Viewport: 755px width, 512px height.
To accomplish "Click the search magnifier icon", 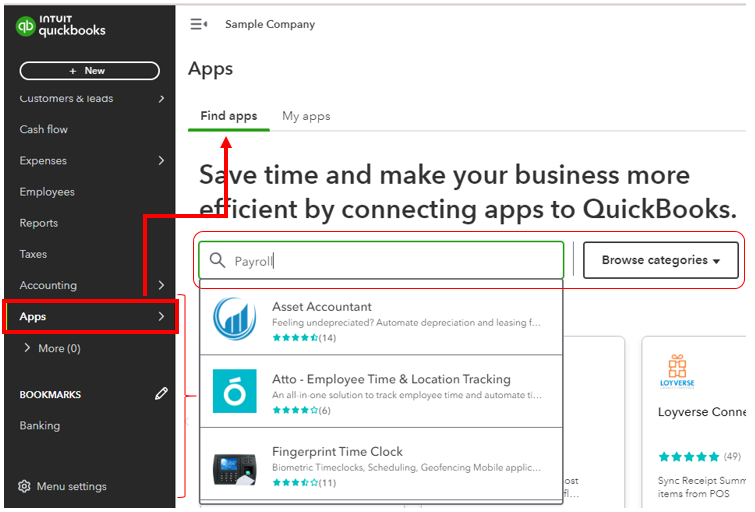I will [x=218, y=260].
